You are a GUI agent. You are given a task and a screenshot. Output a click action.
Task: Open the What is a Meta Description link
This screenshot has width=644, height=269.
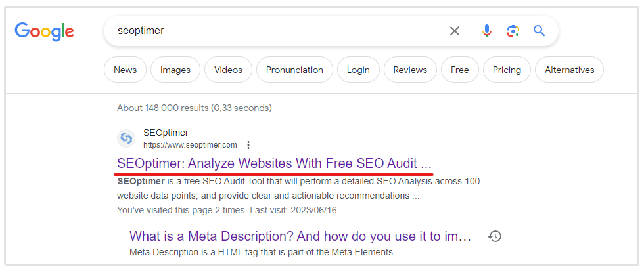[300, 236]
